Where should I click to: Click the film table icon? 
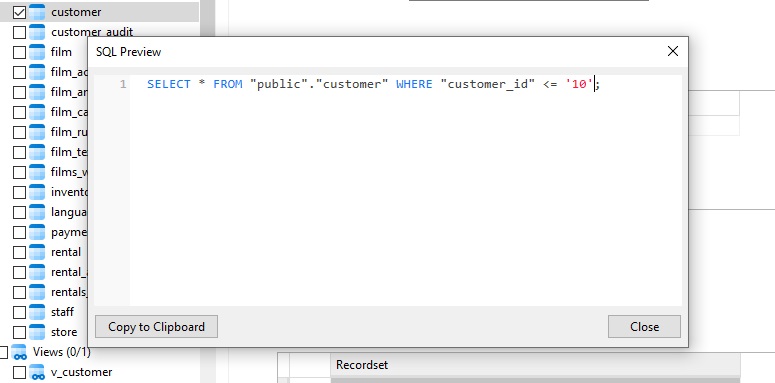[x=37, y=52]
